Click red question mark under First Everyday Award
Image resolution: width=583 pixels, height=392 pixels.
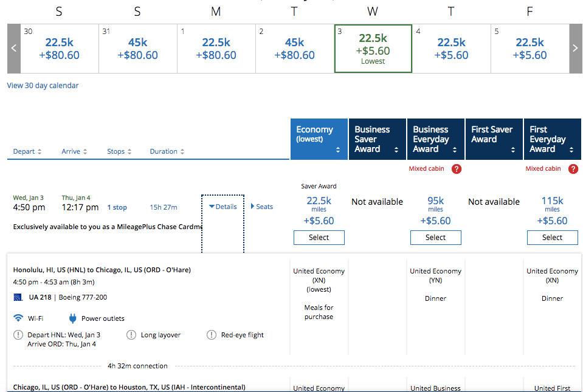pyautogui.click(x=573, y=169)
